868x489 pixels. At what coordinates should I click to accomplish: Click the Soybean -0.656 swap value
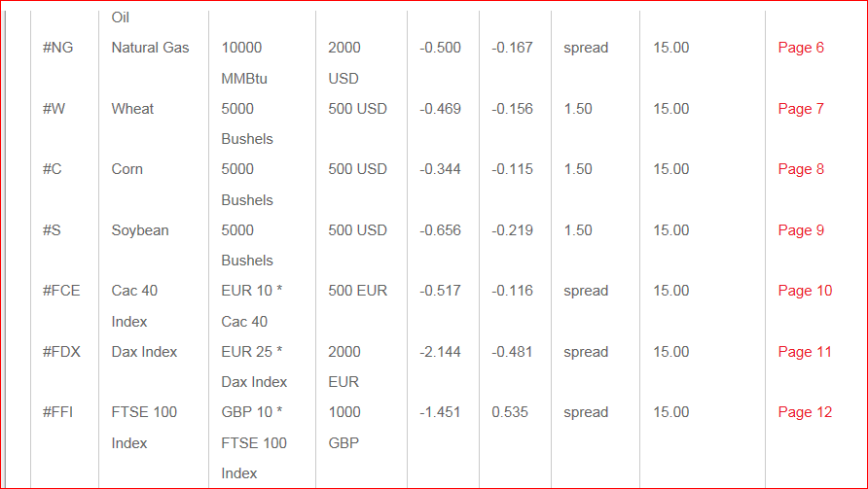(x=440, y=230)
